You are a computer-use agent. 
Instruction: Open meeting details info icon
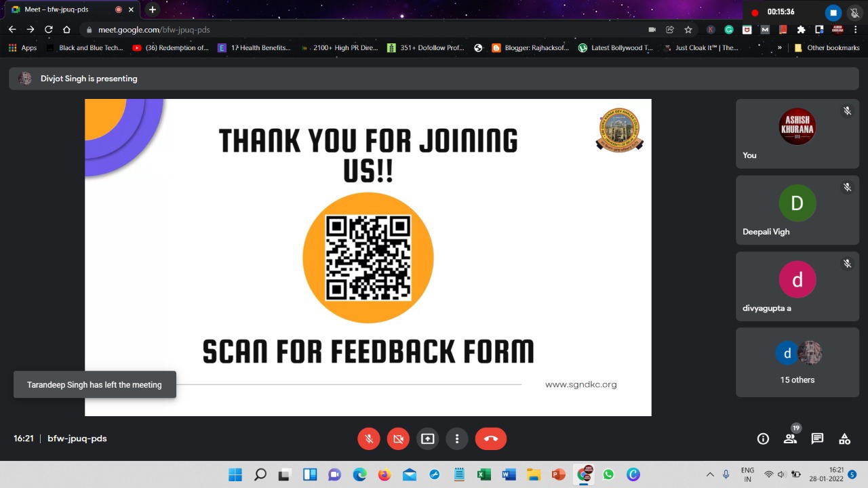(x=763, y=439)
